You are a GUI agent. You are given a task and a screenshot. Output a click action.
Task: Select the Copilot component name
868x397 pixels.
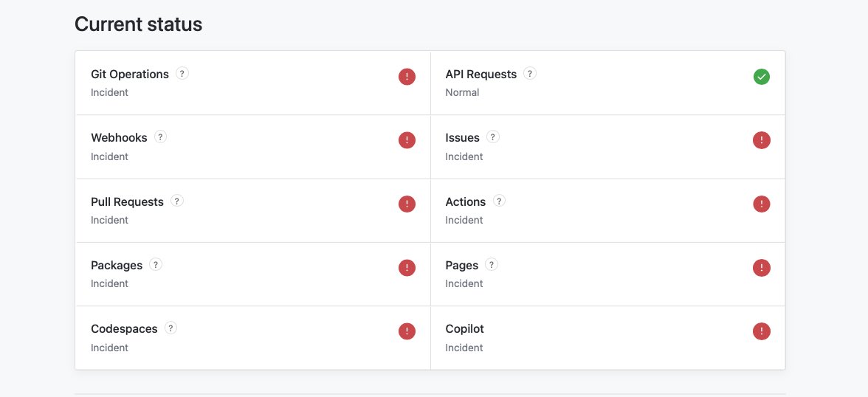pos(464,329)
